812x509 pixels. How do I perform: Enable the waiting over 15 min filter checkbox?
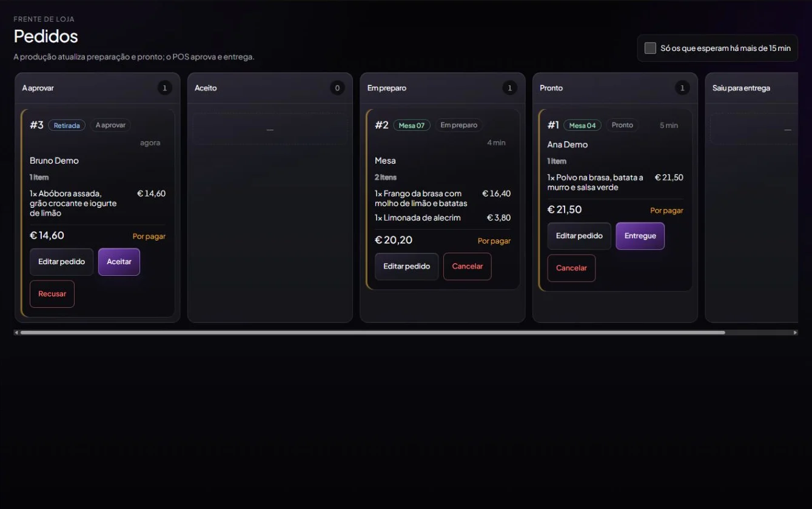click(x=650, y=48)
